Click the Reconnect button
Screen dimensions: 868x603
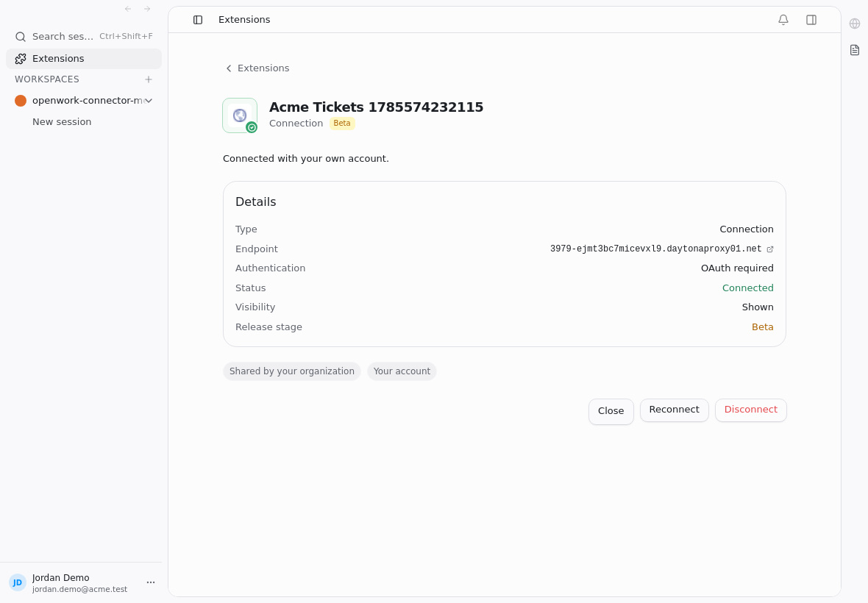click(x=675, y=410)
